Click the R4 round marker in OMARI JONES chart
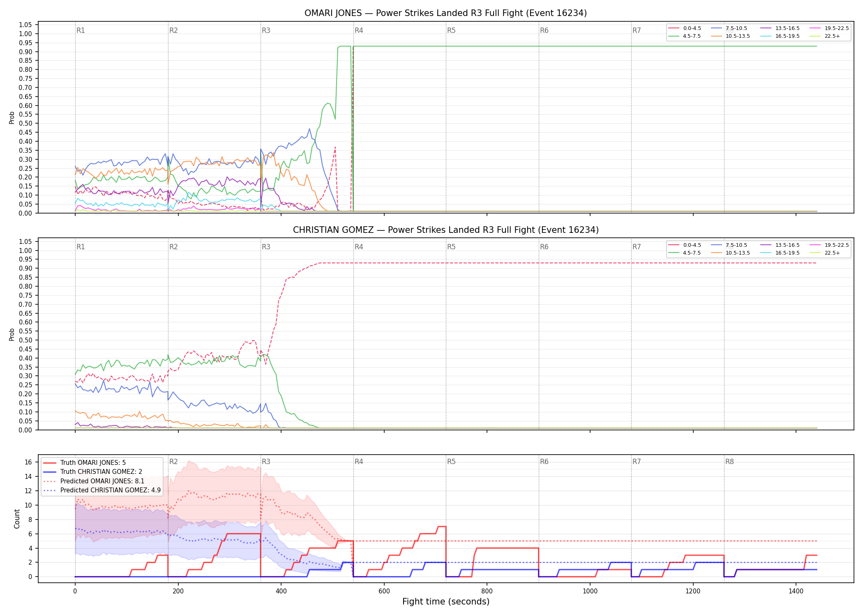The height and width of the screenshot is (616, 863). (x=359, y=30)
